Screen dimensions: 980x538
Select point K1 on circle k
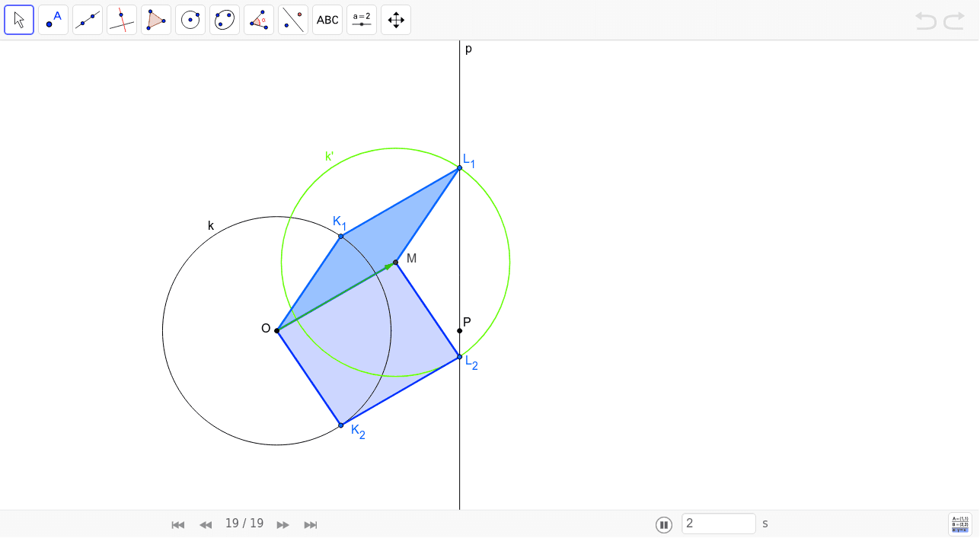click(x=340, y=236)
